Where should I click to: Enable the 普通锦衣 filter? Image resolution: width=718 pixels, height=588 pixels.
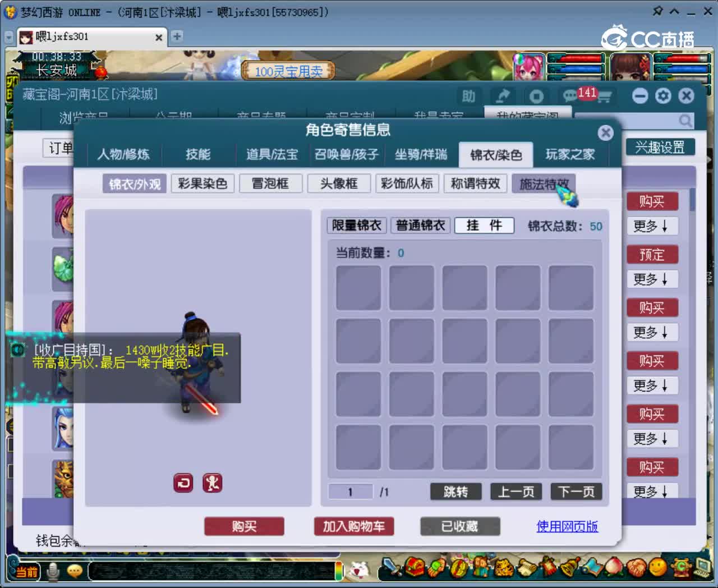(420, 226)
